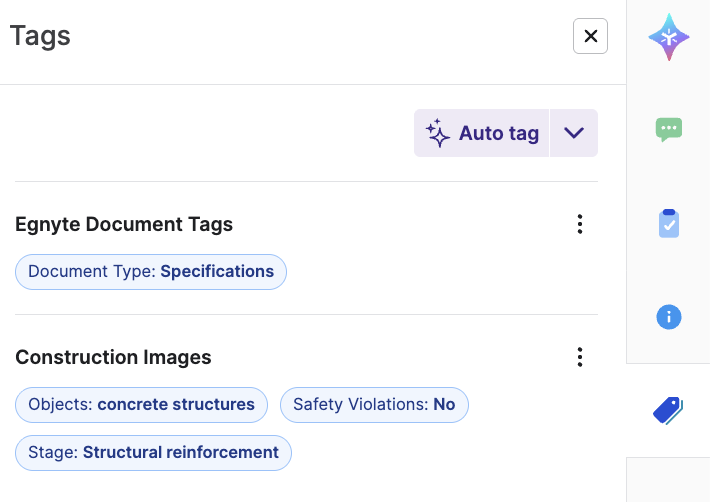Click the Document Type: Specifications tag
710x502 pixels.
151,272
